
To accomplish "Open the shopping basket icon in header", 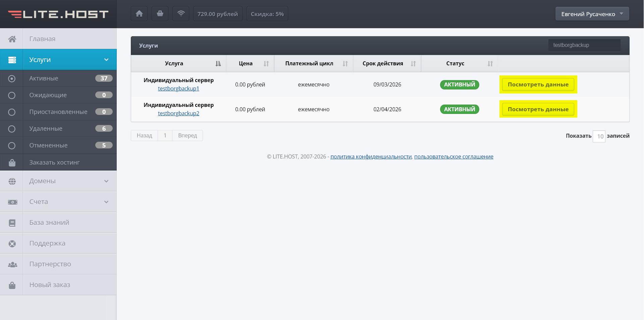I will 160,14.
